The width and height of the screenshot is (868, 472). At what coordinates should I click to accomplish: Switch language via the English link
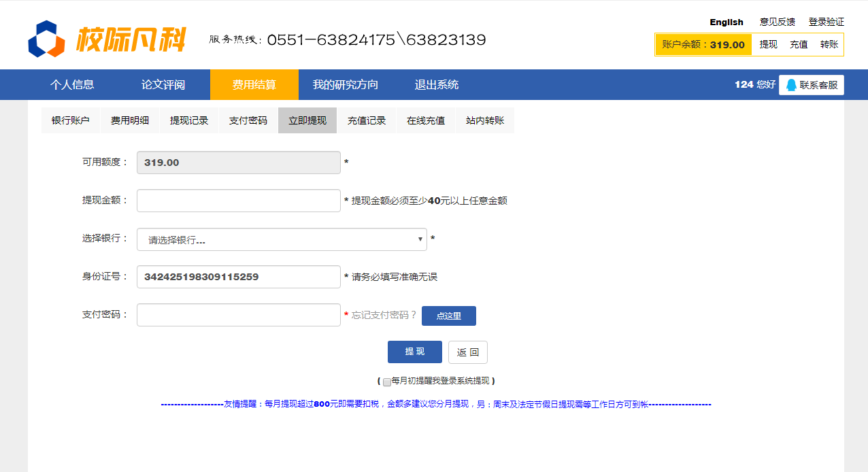[x=727, y=22]
